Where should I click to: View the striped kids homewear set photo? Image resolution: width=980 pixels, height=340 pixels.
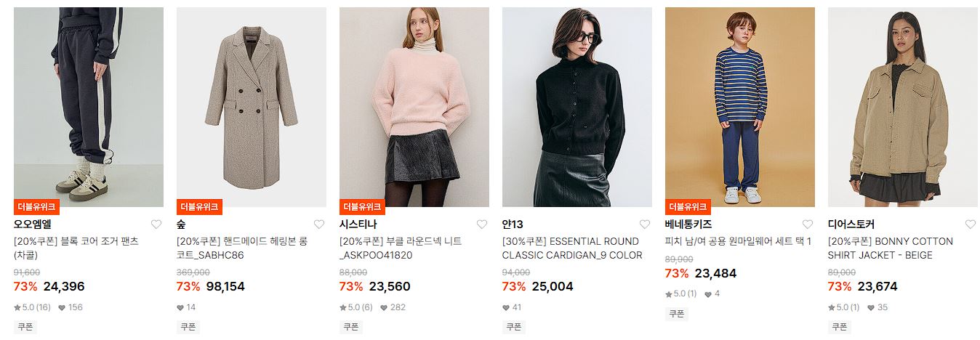click(740, 107)
